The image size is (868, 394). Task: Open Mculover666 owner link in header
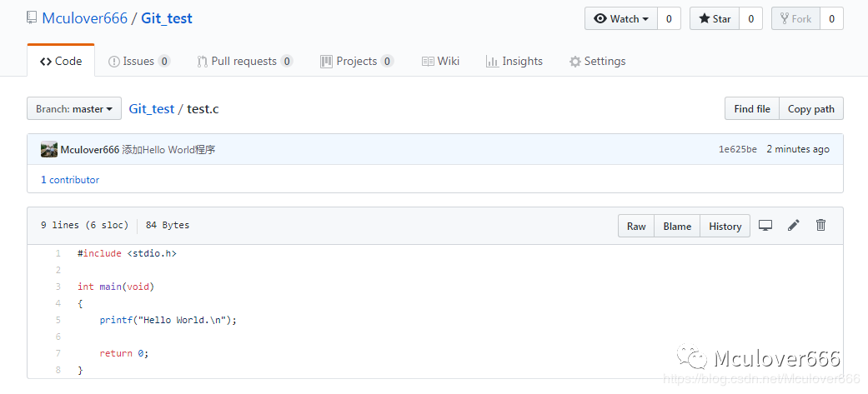[x=85, y=18]
